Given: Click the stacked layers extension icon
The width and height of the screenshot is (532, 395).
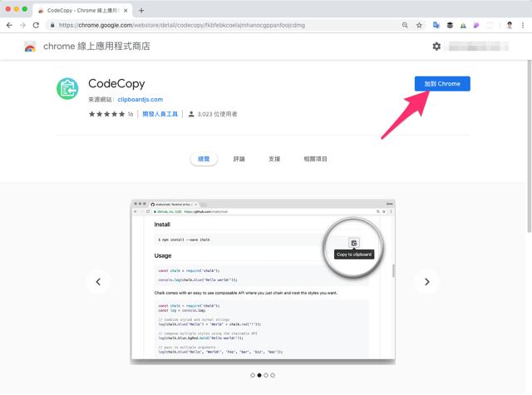Looking at the screenshot, I should (450, 25).
